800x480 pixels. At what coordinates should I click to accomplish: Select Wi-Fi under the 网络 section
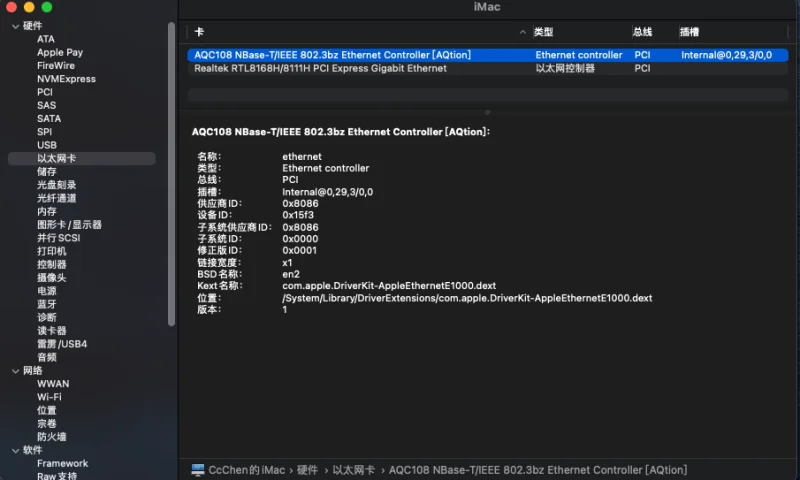[x=49, y=397]
